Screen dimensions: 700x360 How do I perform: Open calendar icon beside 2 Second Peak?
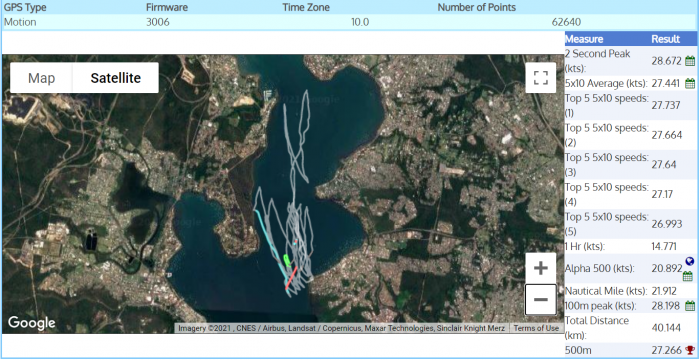pos(690,61)
